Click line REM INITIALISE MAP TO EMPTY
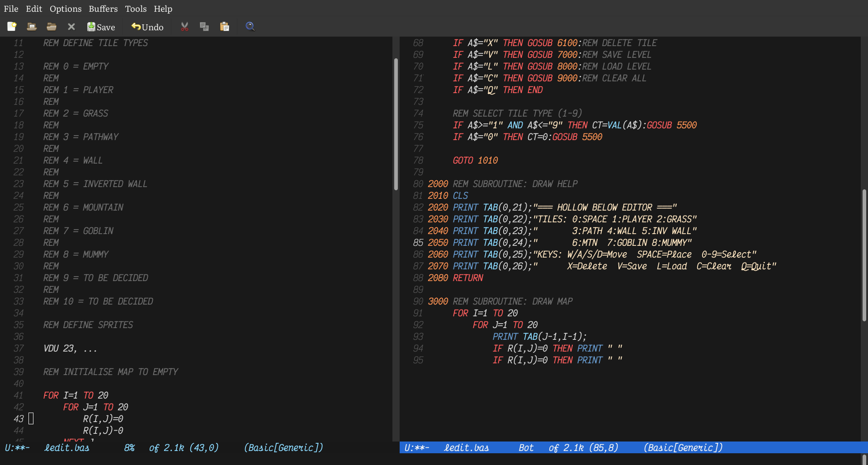 [111, 372]
